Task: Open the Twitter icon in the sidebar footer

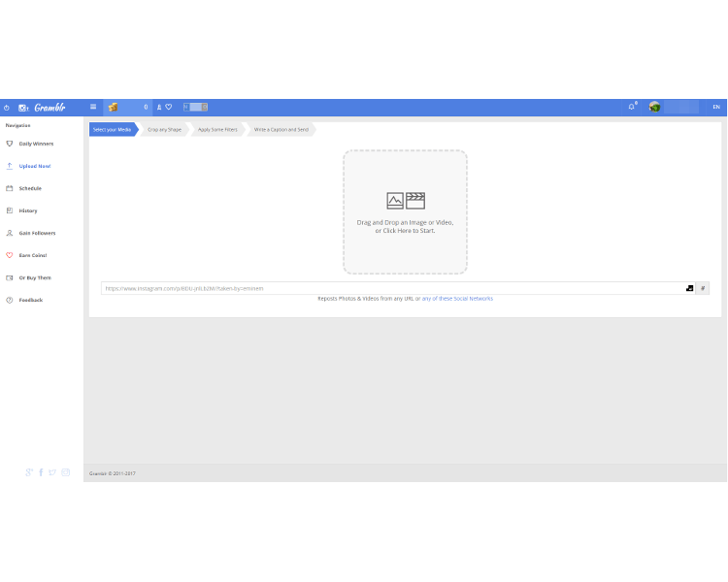Action: click(x=52, y=472)
